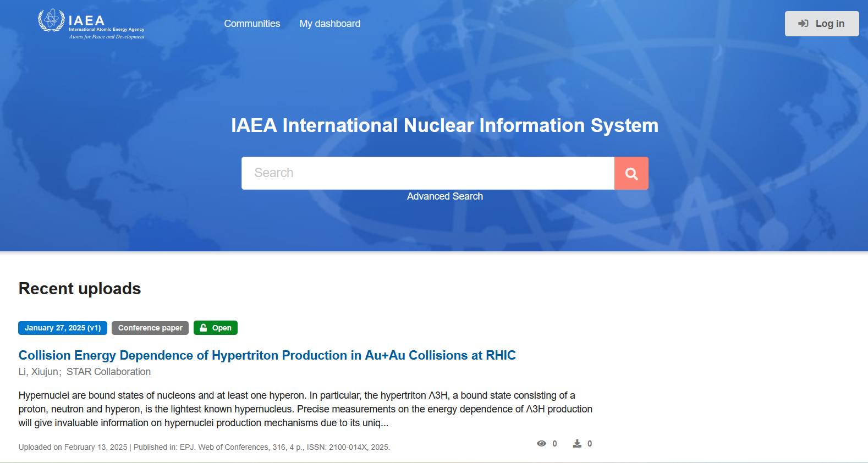Click the Recent uploads heading
Viewport: 868px width, 463px height.
[x=80, y=289]
